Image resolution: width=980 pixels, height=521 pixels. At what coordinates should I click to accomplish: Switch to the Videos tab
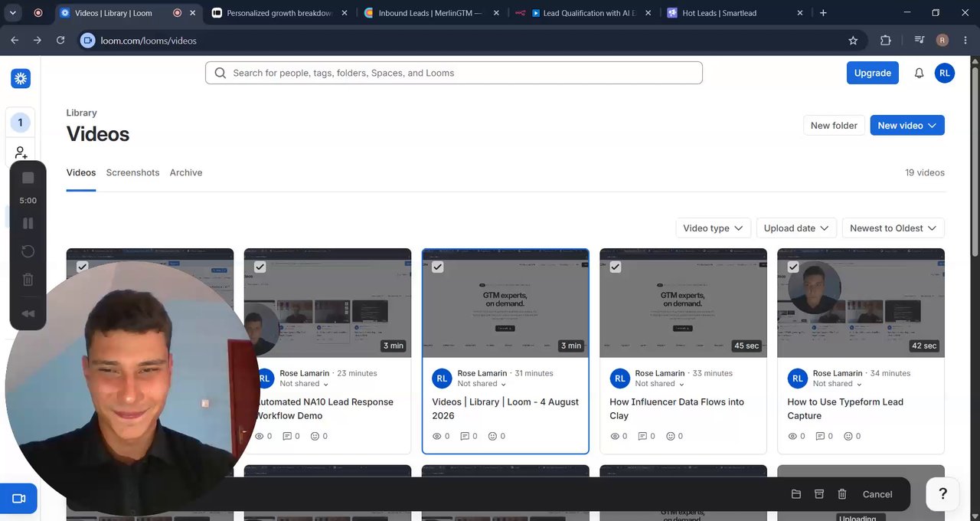tap(81, 172)
